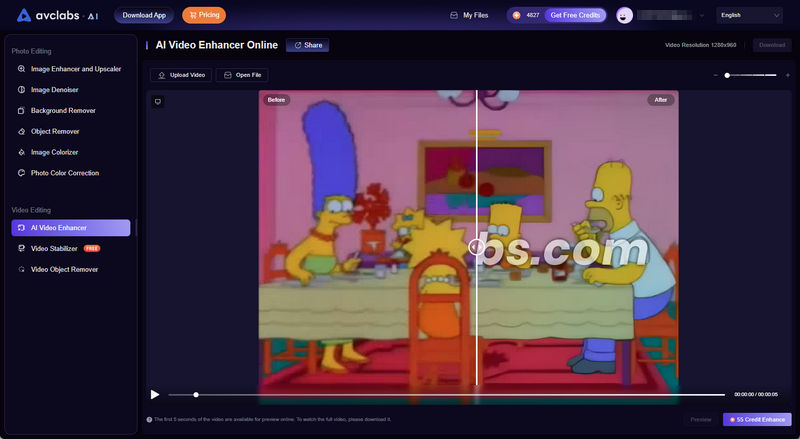Click the Video Resolution 1280x960 text
This screenshot has width=800, height=439.
701,45
